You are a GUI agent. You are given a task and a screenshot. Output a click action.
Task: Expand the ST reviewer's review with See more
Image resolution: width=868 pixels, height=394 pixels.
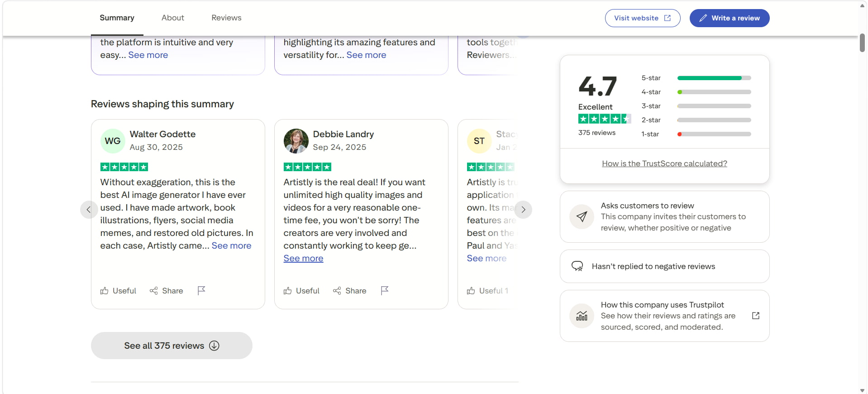click(x=486, y=258)
